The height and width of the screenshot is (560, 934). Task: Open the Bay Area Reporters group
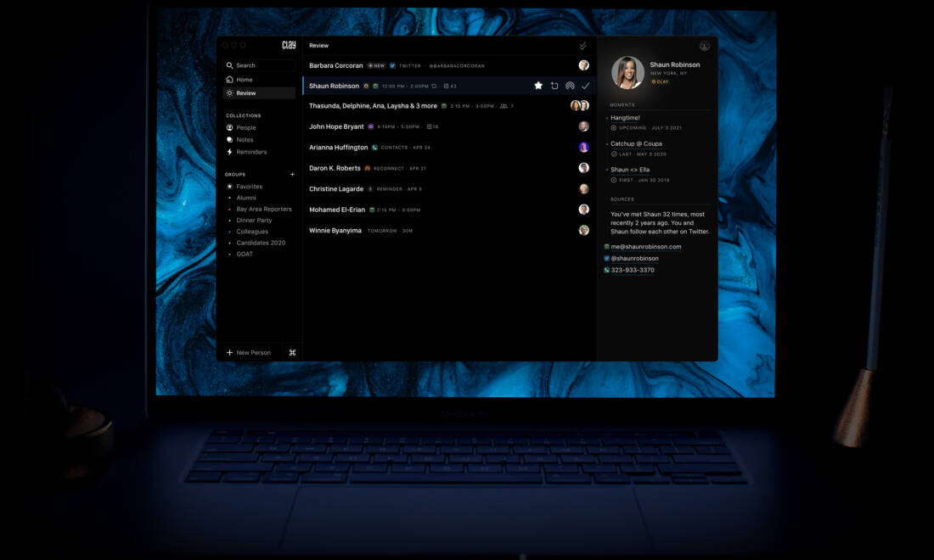pyautogui.click(x=263, y=209)
